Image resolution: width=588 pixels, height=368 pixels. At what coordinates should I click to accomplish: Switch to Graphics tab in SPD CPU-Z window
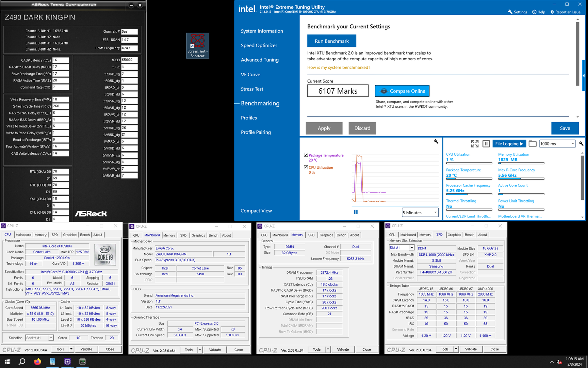click(454, 235)
